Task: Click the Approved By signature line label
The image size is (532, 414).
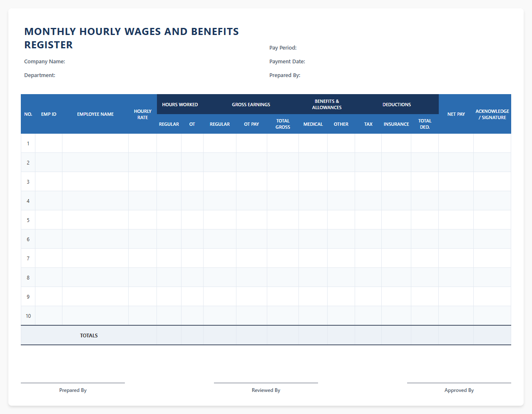Action: coord(459,390)
